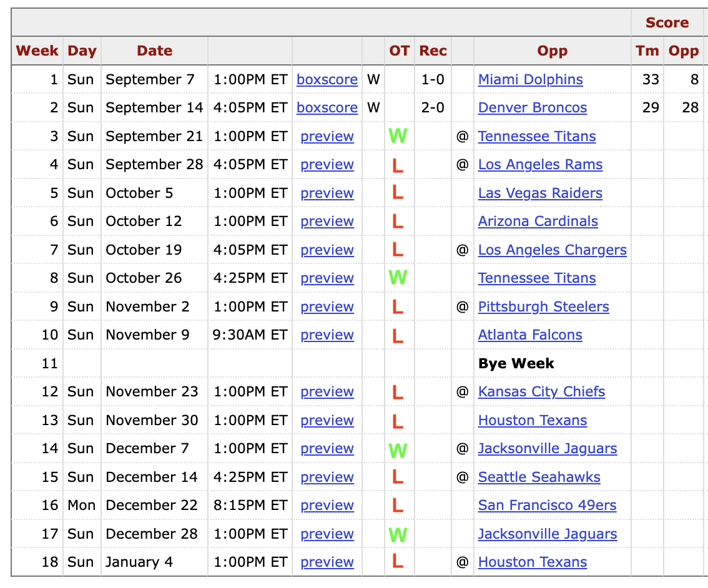This screenshot has width=708, height=588.
Task: Open Seattle Seahawks team page
Action: point(539,477)
